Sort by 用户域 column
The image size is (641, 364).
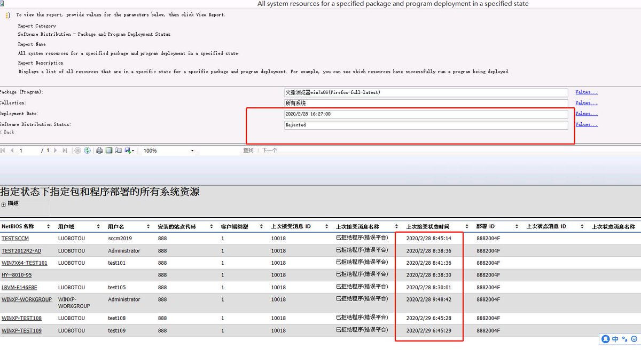(x=98, y=227)
